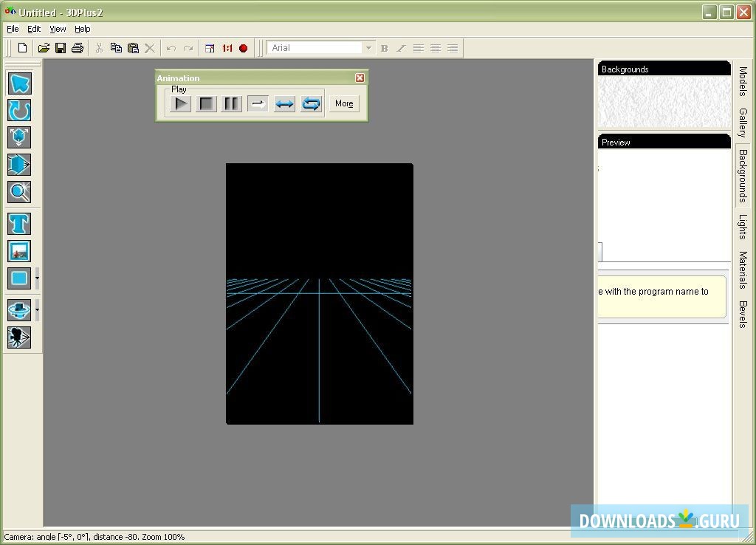Image resolution: width=756 pixels, height=545 pixels.
Task: Select the Text tool
Action: [x=19, y=223]
